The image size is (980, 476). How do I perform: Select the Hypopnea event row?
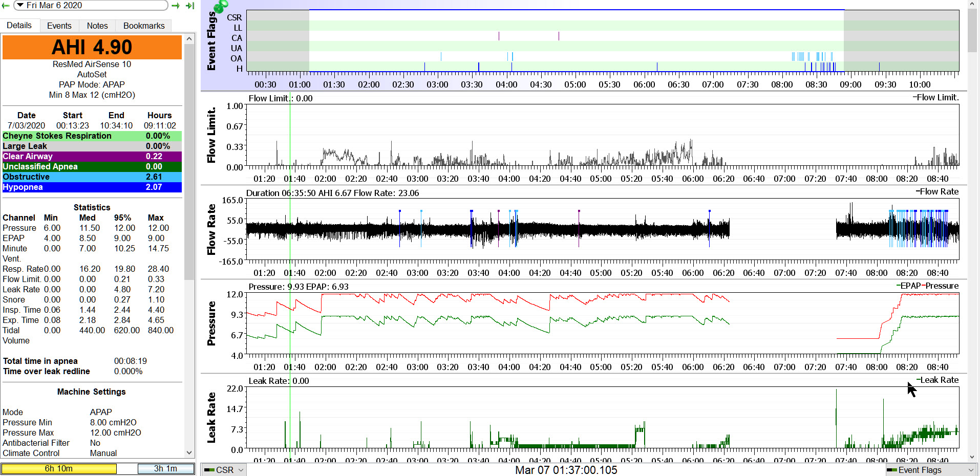point(92,187)
